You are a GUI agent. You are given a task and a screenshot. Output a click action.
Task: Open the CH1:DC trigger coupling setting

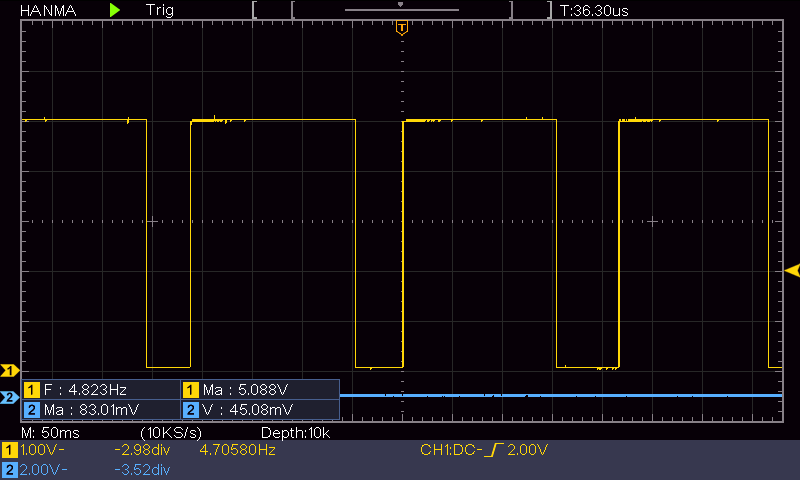(x=449, y=451)
